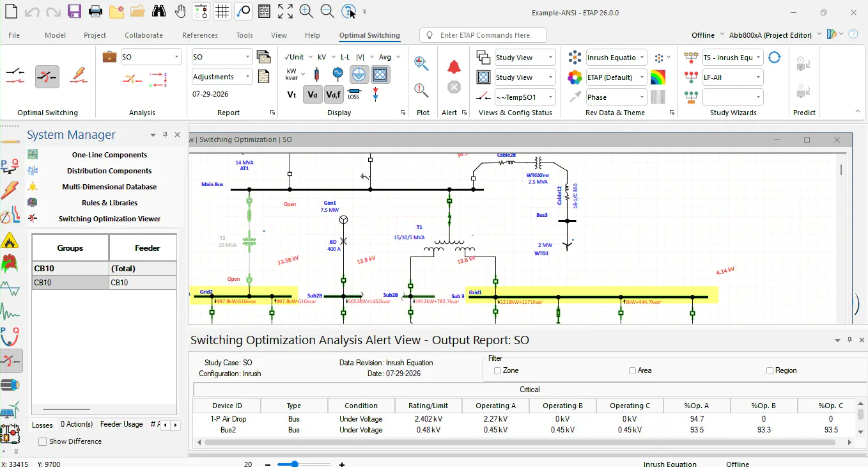The width and height of the screenshot is (868, 467).
Task: Open the Collaborate ribbon tab
Action: tap(144, 35)
